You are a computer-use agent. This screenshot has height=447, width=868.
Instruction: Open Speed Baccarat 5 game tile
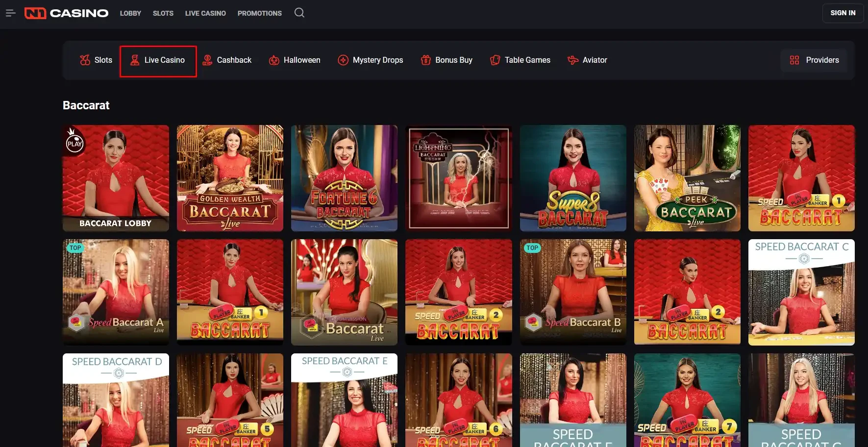230,400
